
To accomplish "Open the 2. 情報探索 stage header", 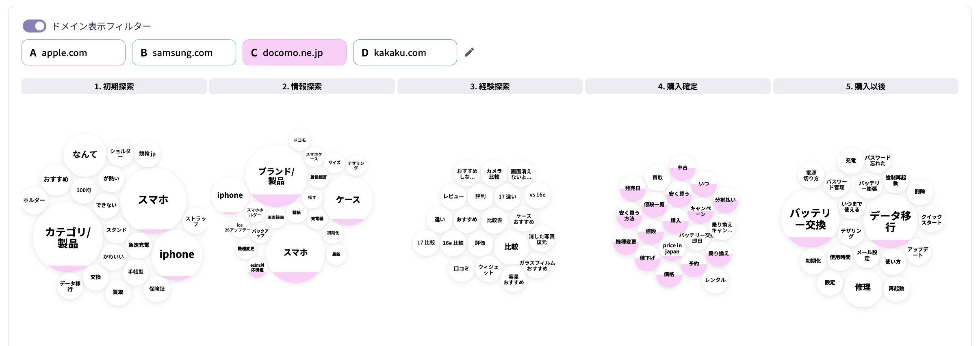I will point(302,86).
